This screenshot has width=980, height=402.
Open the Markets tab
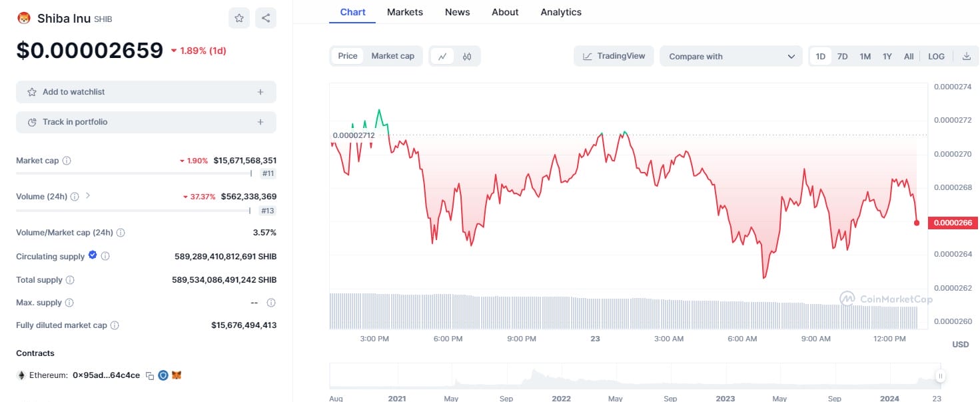click(x=404, y=12)
